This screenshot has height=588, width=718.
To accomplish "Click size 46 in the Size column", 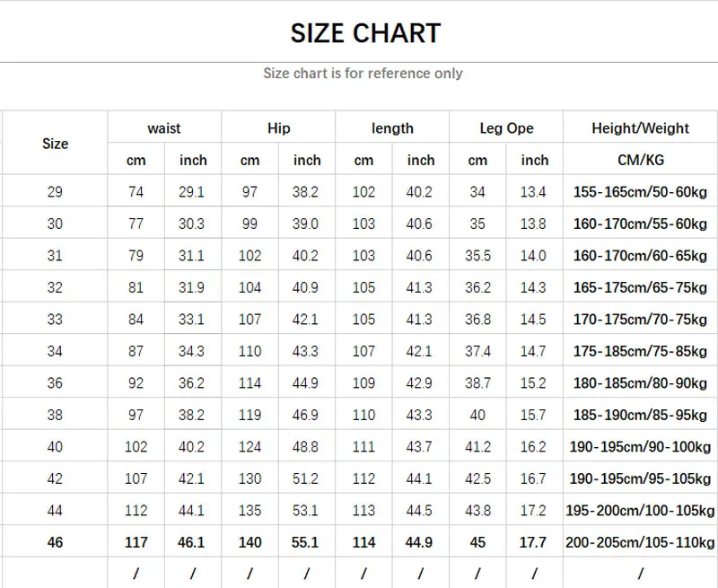I will click(x=55, y=542).
